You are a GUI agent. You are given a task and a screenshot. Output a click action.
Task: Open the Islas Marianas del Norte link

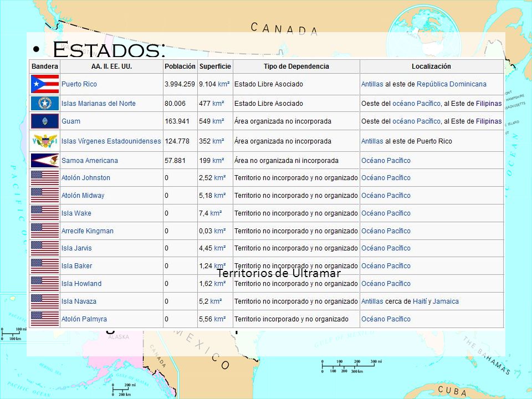click(99, 104)
